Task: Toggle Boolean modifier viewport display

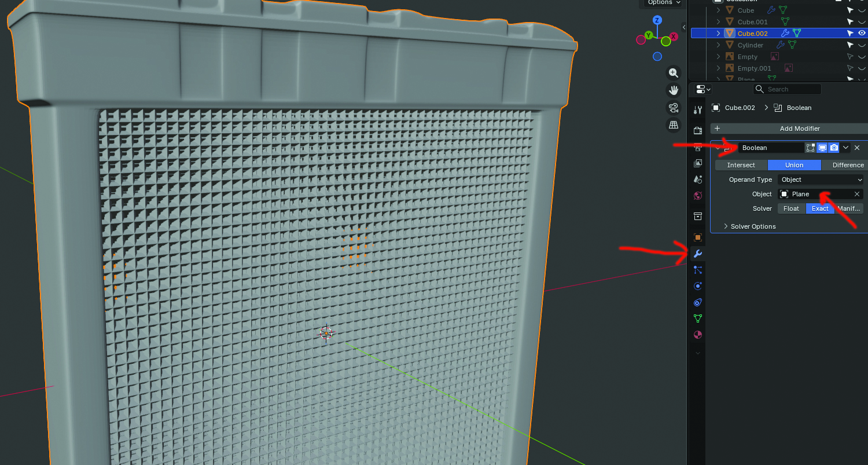Action: click(822, 148)
